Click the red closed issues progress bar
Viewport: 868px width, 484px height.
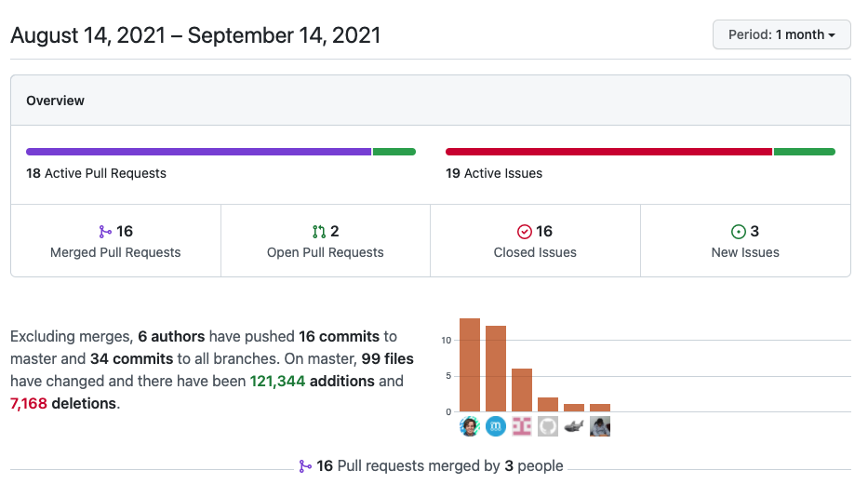(608, 152)
